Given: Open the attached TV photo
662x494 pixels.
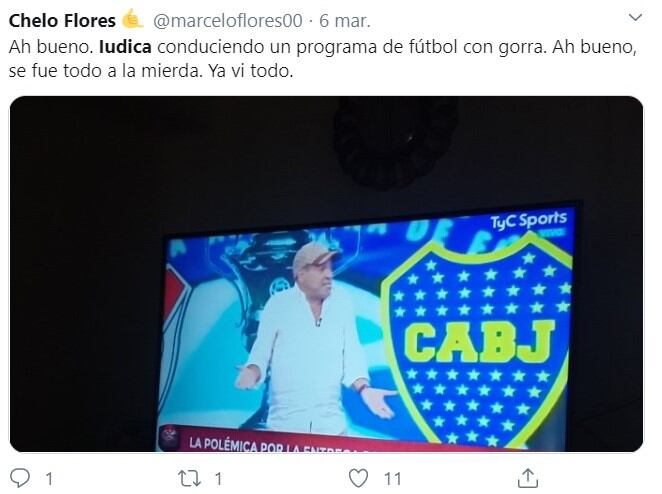Looking at the screenshot, I should (x=326, y=274).
